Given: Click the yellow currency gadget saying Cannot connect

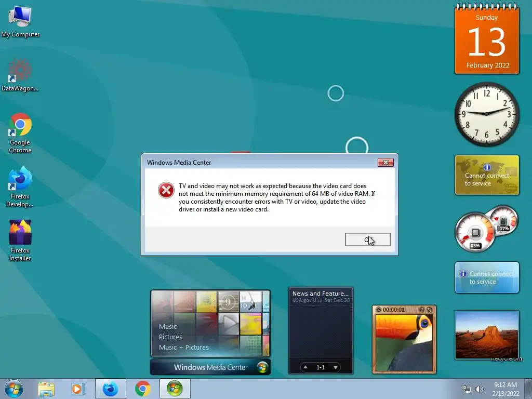Looking at the screenshot, I should pyautogui.click(x=487, y=175).
